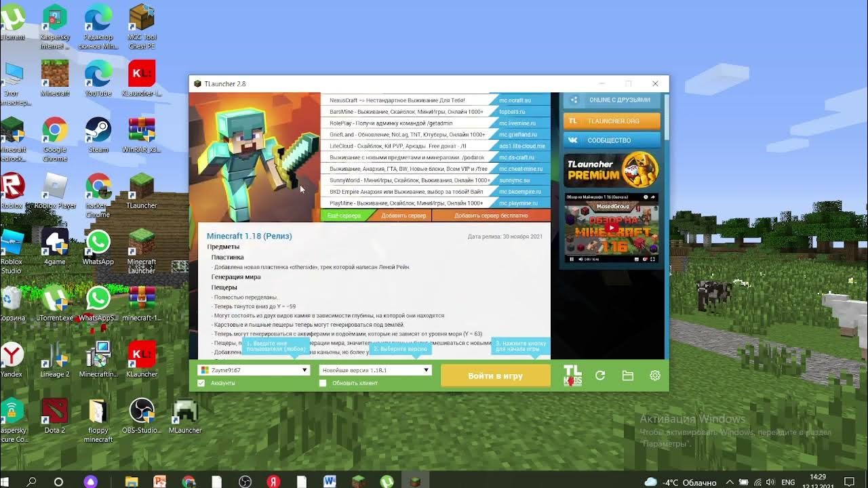Open the Yandex browser taskbar icon
The width and height of the screenshot is (868, 488).
click(275, 481)
